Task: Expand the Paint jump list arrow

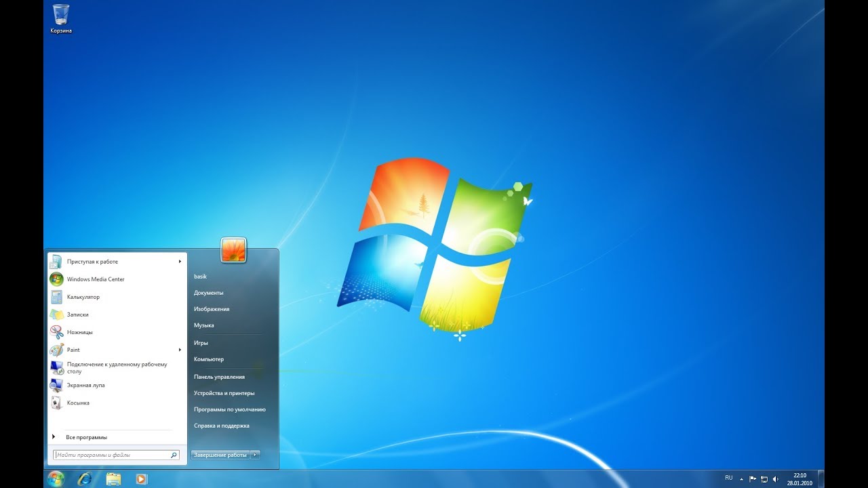Action: (180, 350)
